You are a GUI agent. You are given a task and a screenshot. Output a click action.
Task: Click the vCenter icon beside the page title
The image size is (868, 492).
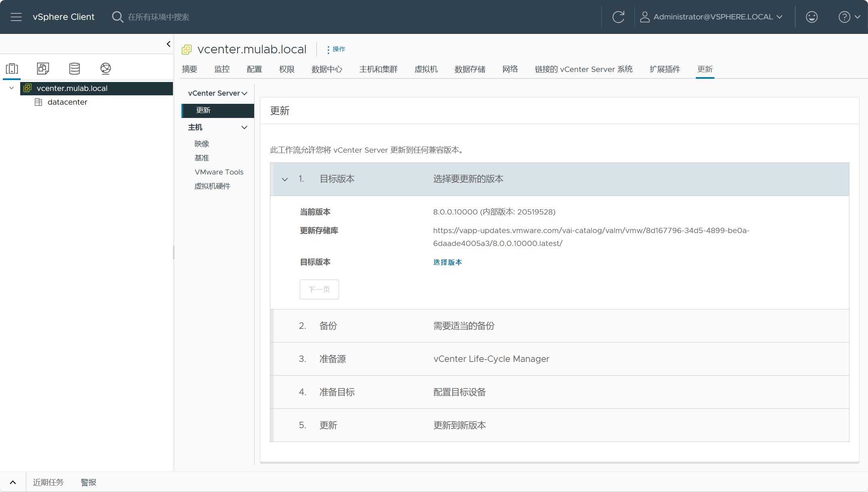click(187, 49)
